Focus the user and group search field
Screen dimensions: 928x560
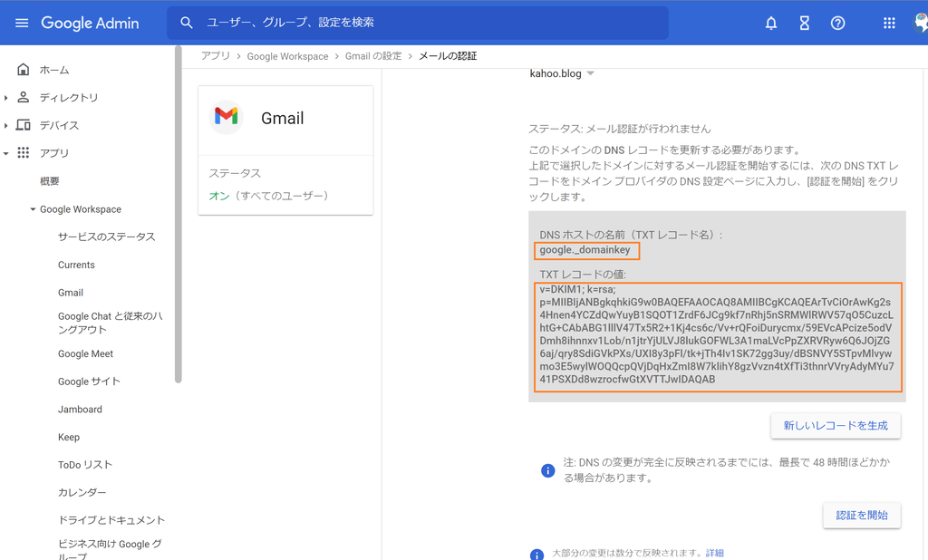click(418, 23)
